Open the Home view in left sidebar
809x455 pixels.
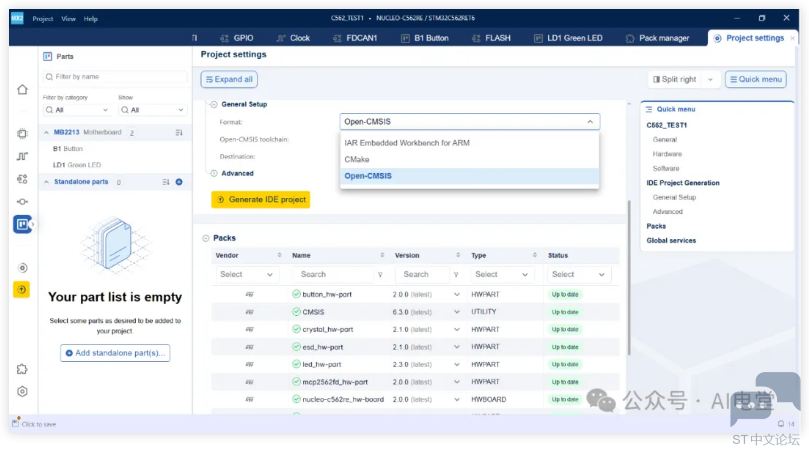[22, 89]
